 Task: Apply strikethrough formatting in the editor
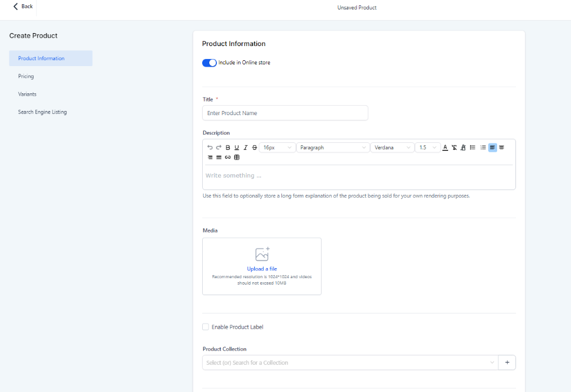click(x=255, y=148)
